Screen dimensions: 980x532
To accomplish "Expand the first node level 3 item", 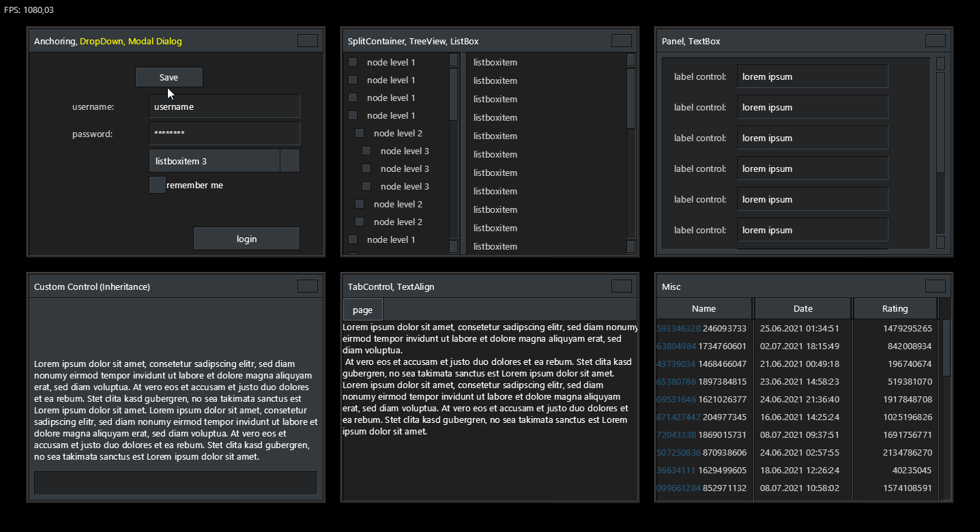I will click(366, 151).
